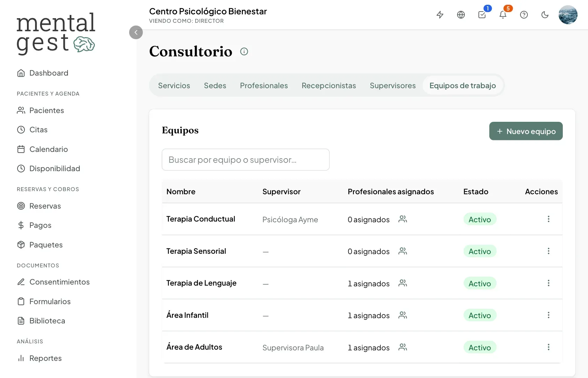Open Calendario in the sidebar

[x=42, y=149]
